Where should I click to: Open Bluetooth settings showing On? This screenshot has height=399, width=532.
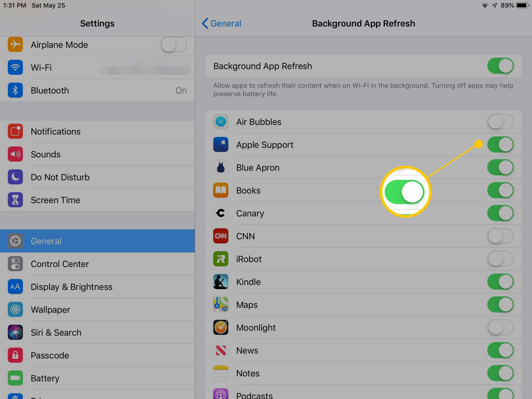(x=97, y=90)
